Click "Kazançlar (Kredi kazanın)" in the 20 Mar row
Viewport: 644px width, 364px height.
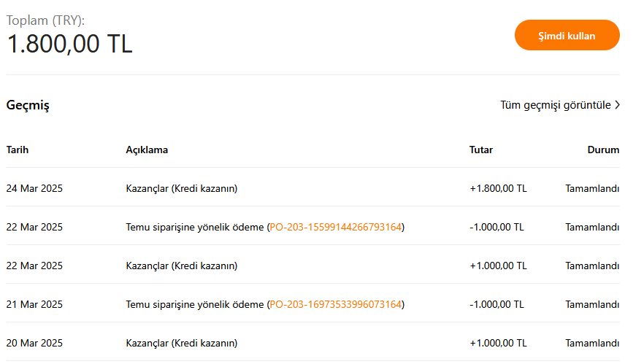[x=181, y=343]
